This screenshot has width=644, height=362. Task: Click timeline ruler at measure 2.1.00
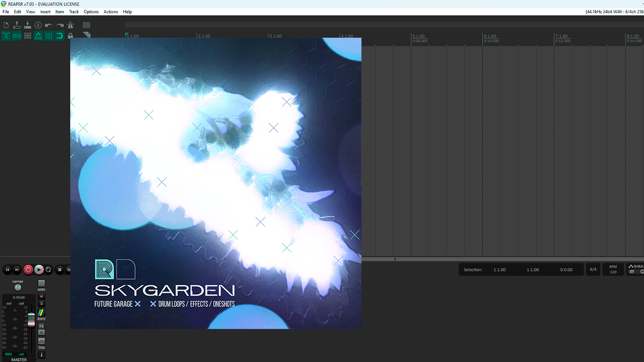pyautogui.click(x=204, y=36)
